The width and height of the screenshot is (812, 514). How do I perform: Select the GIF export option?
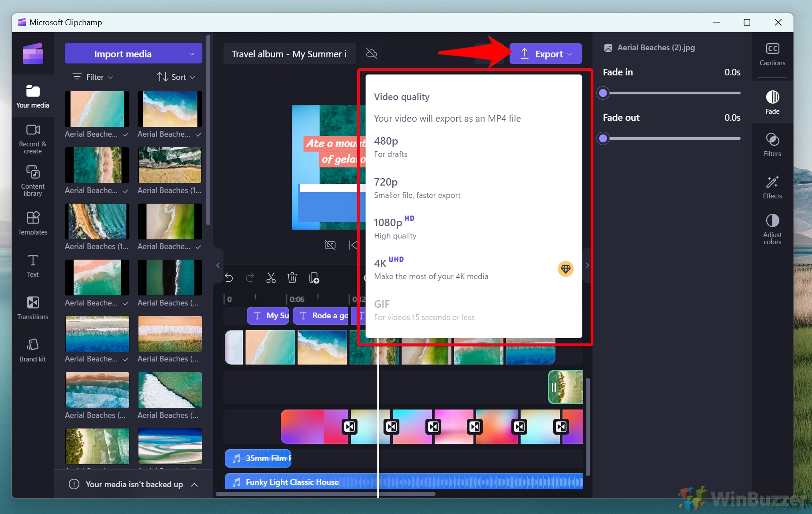473,310
